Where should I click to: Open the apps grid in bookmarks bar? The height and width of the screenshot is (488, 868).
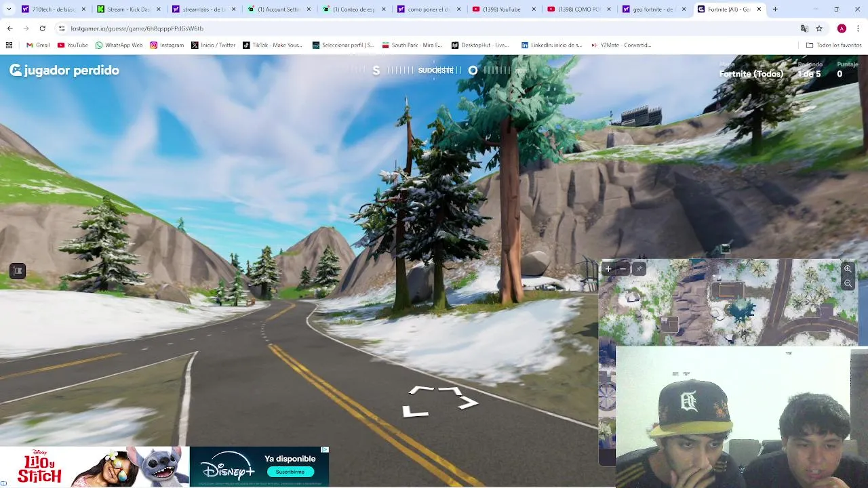click(x=9, y=45)
